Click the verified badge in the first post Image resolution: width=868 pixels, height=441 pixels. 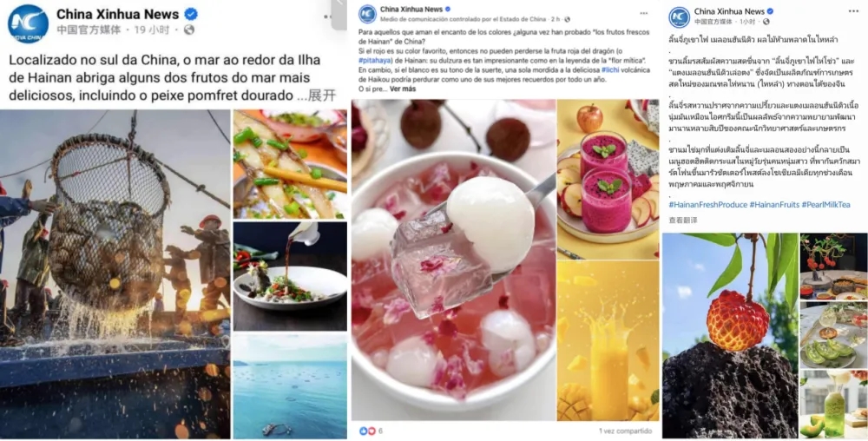pos(191,14)
